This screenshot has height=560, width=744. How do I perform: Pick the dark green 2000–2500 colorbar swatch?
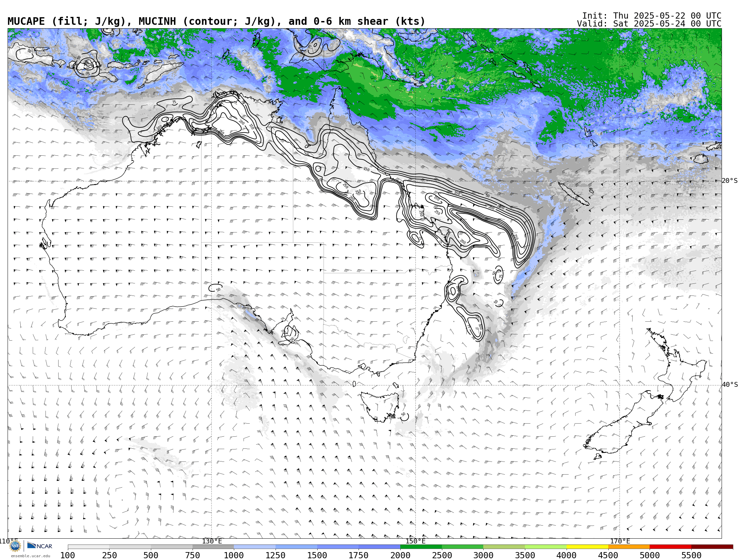coord(421,547)
